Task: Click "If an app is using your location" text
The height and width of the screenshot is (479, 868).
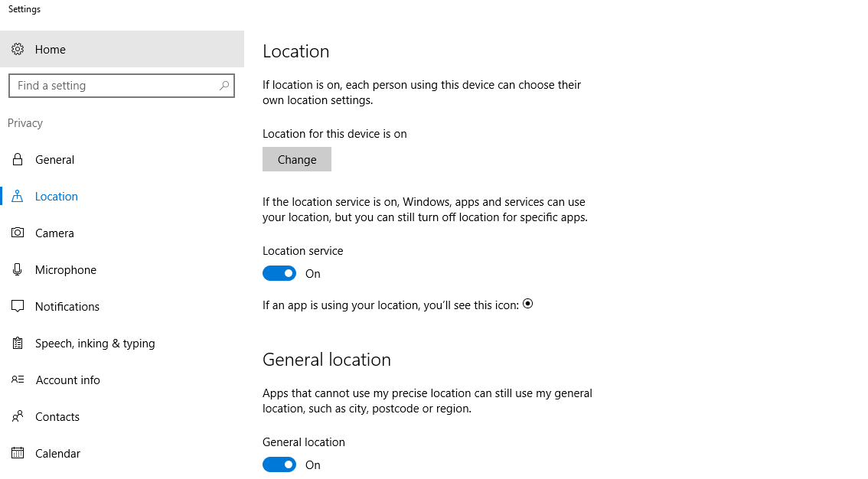Action: coord(390,305)
